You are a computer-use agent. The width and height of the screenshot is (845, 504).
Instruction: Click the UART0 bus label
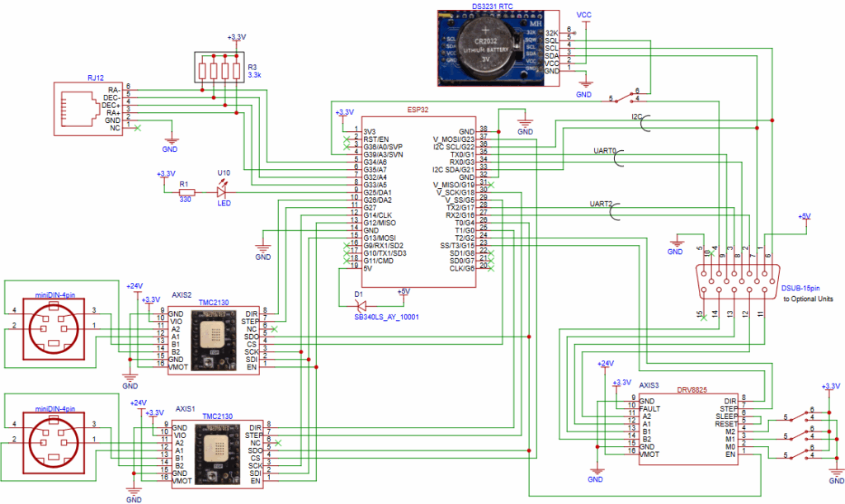[x=604, y=152]
